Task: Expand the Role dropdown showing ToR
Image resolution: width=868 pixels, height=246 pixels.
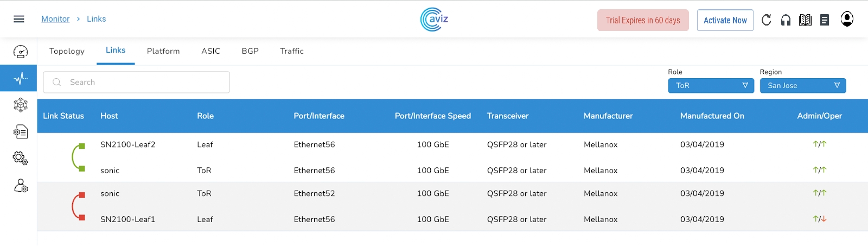Action: (x=711, y=86)
